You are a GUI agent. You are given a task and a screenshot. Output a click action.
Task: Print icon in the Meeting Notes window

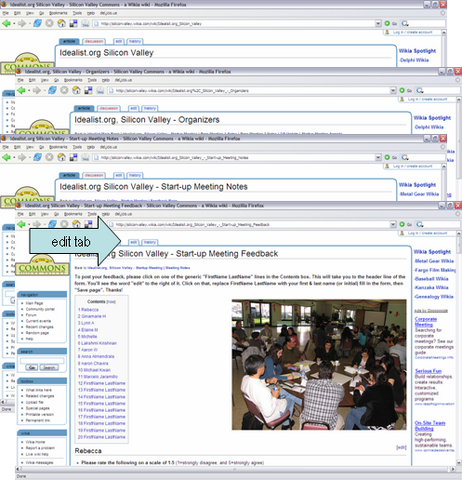click(x=85, y=157)
